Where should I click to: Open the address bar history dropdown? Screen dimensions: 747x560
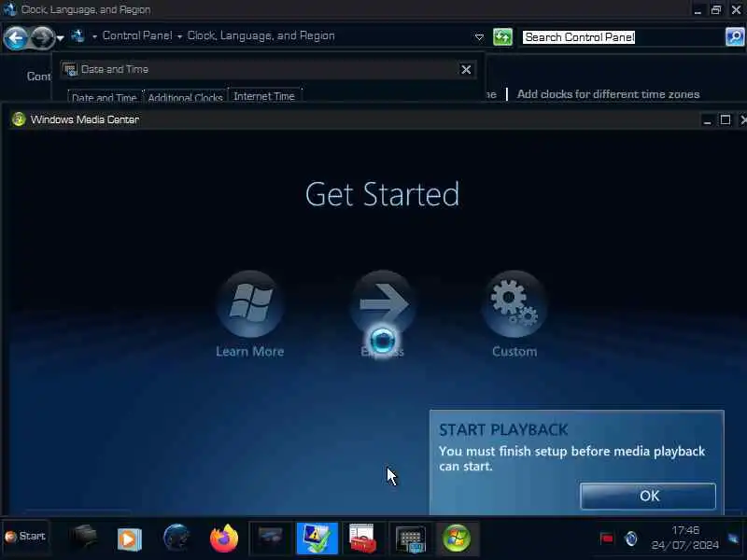point(479,37)
